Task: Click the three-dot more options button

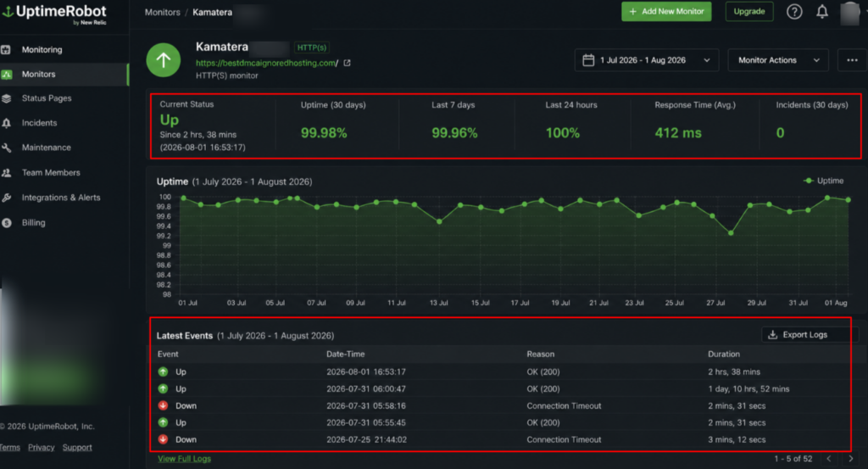Action: [852, 60]
